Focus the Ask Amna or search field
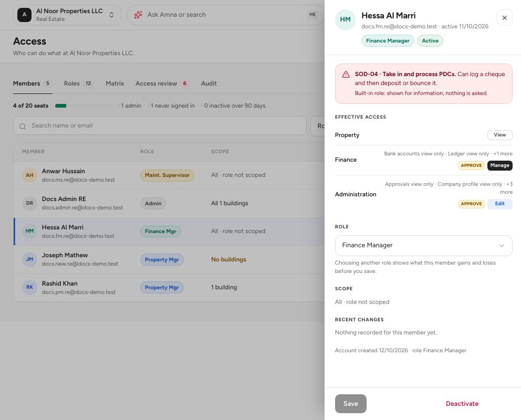Image resolution: width=521 pixels, height=420 pixels. pos(226,15)
